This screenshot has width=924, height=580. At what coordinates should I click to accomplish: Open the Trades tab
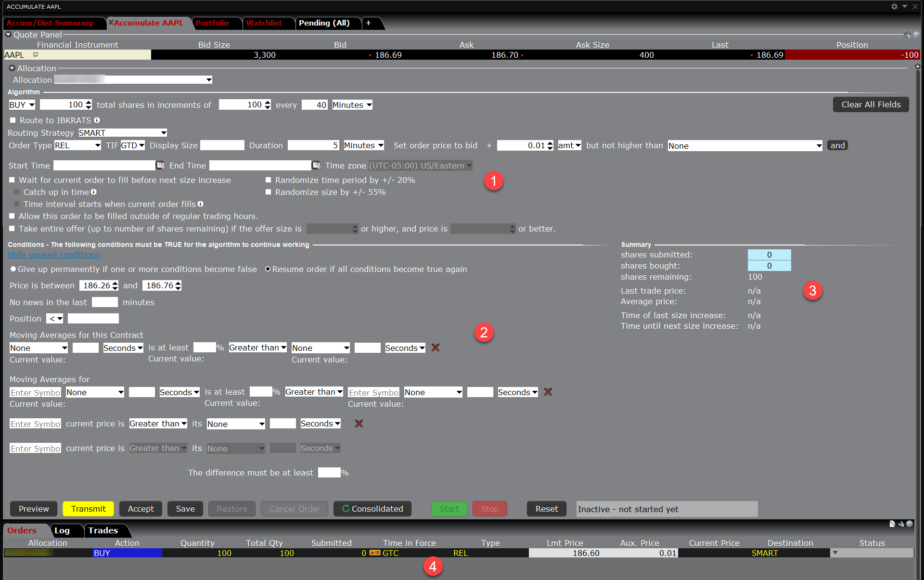tap(103, 530)
